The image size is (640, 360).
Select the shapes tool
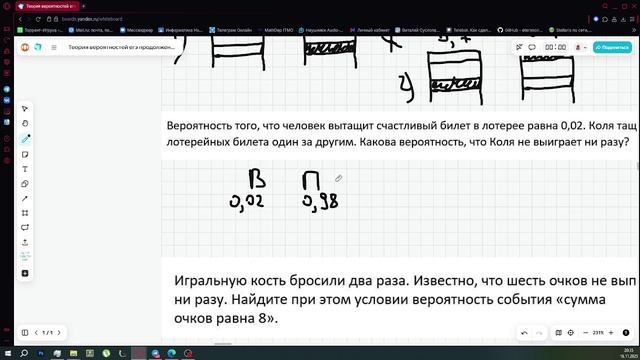point(25,184)
